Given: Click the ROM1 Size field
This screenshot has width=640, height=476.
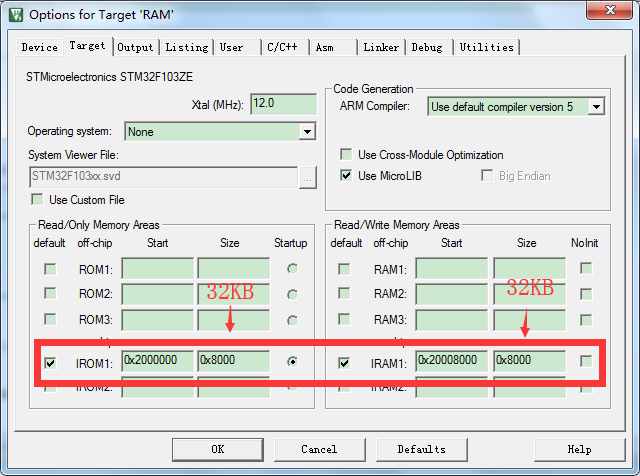Looking at the screenshot, I should (233, 268).
